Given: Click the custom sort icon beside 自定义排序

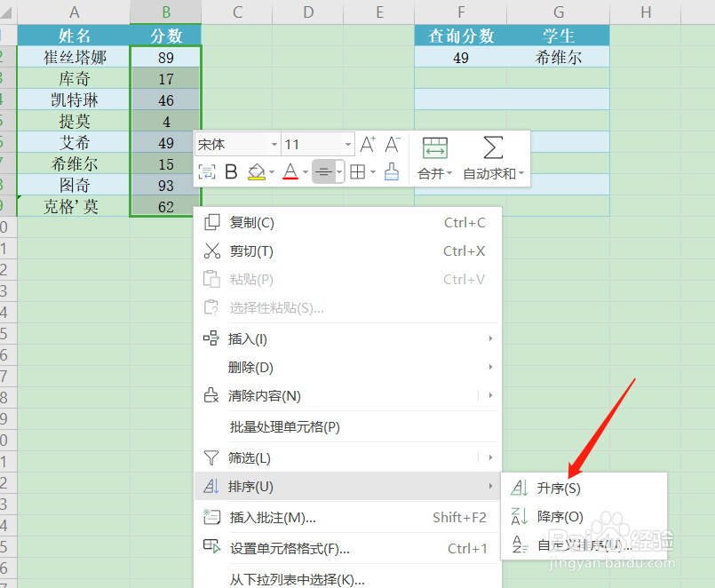Looking at the screenshot, I should click(520, 544).
